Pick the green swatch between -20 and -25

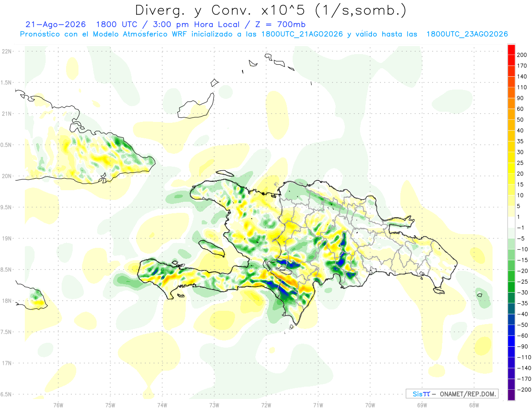click(x=511, y=276)
